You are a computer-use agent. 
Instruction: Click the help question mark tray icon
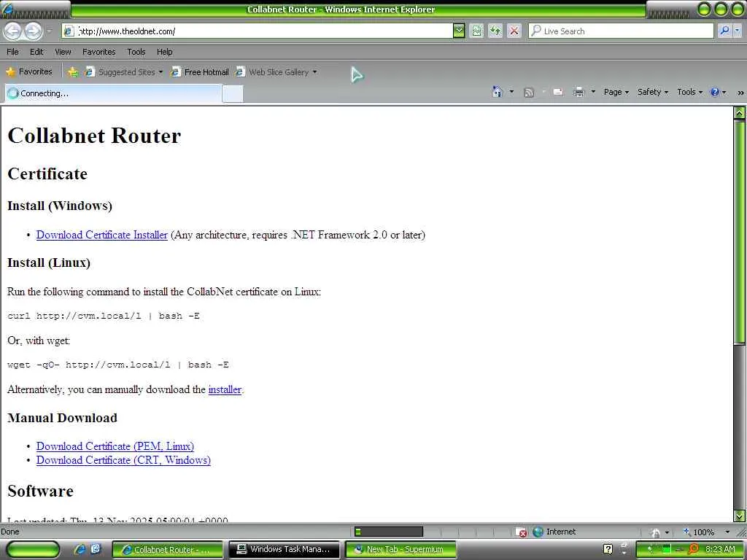tap(608, 549)
